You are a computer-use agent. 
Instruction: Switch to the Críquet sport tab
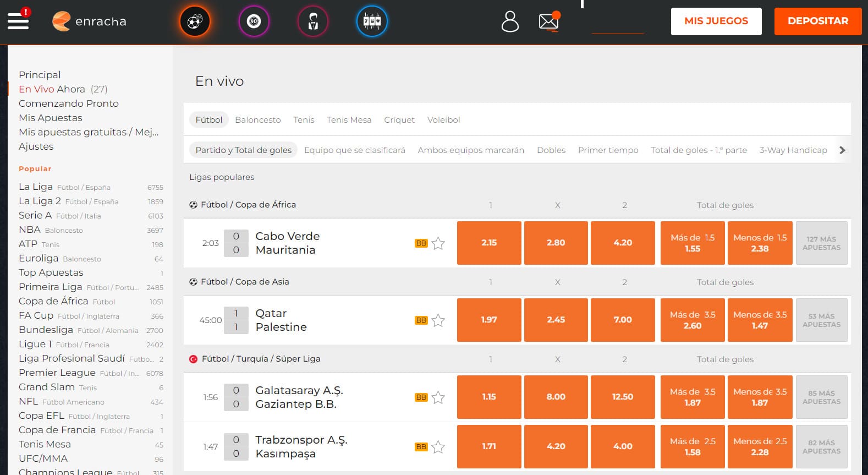pyautogui.click(x=399, y=120)
